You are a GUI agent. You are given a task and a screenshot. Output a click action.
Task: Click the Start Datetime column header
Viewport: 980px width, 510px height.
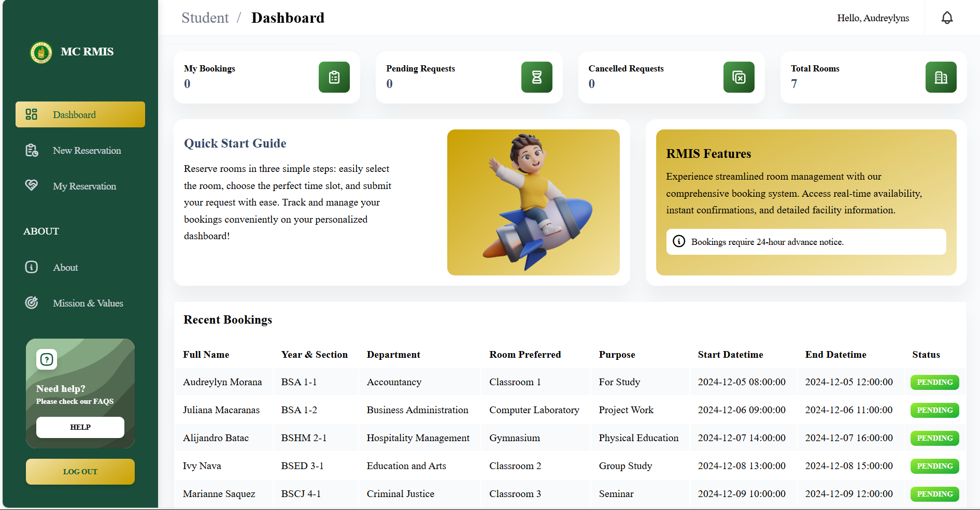pyautogui.click(x=731, y=355)
